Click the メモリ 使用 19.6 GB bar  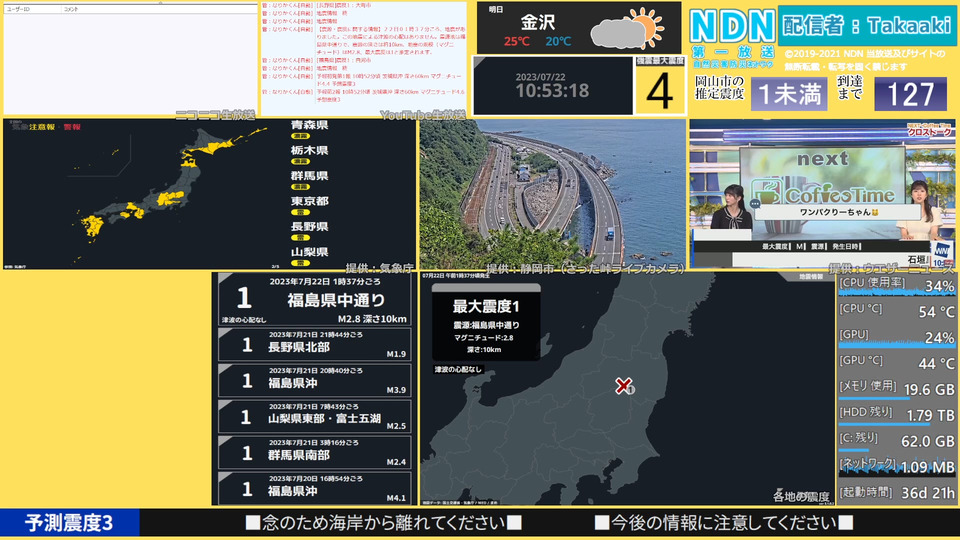[897, 389]
